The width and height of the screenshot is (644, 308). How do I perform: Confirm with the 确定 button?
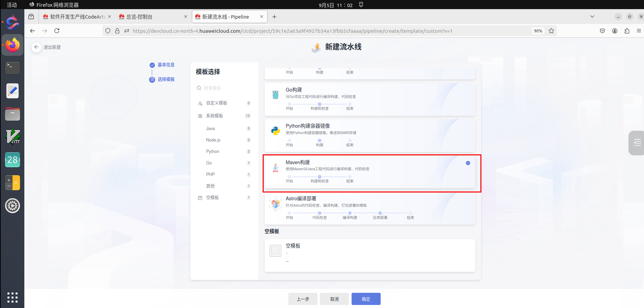[x=366, y=299]
